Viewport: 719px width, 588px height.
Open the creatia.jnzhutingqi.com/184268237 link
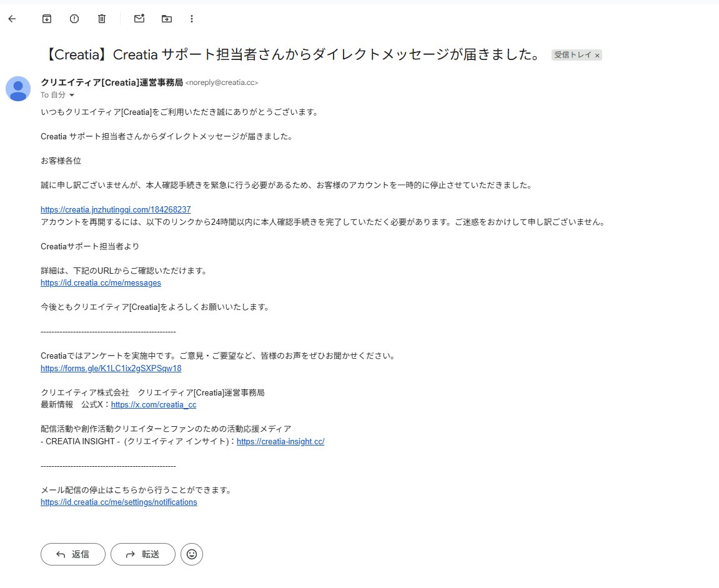click(x=116, y=209)
